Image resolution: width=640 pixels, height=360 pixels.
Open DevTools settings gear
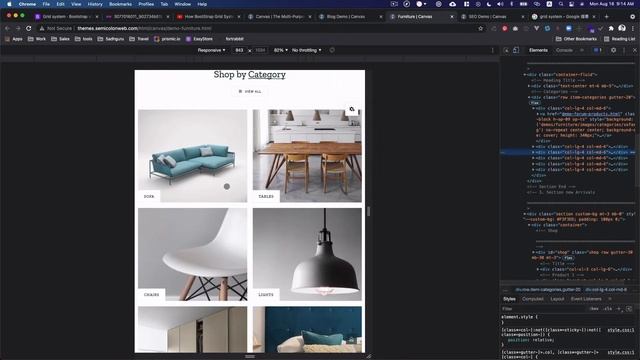pyautogui.click(x=613, y=50)
